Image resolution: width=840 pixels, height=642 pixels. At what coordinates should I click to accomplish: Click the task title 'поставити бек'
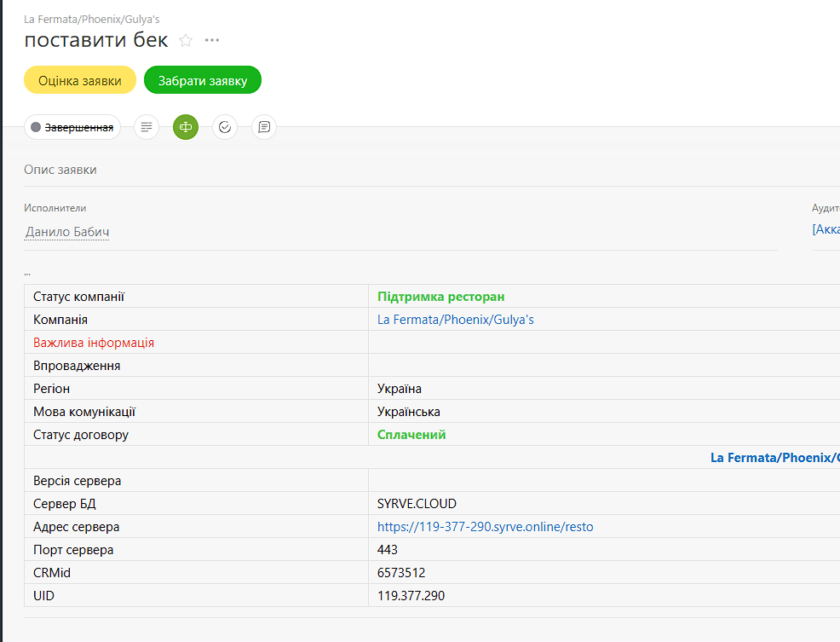(x=96, y=40)
